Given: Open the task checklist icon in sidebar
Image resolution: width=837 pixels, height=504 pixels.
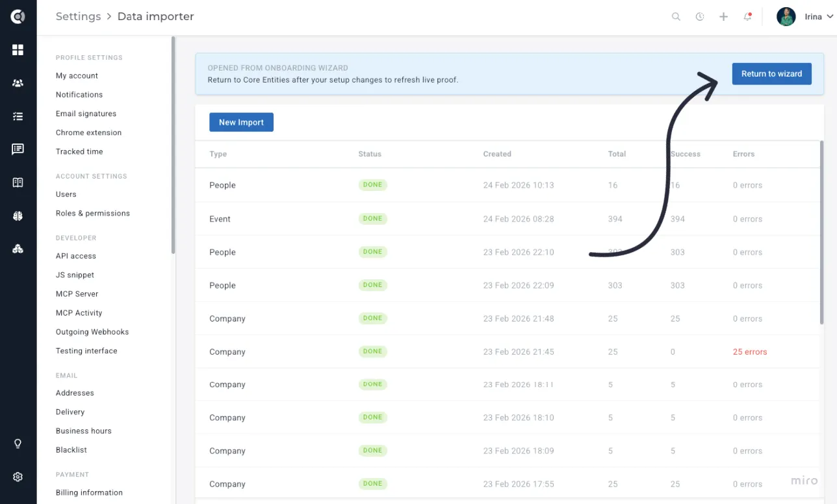Looking at the screenshot, I should pos(18,116).
